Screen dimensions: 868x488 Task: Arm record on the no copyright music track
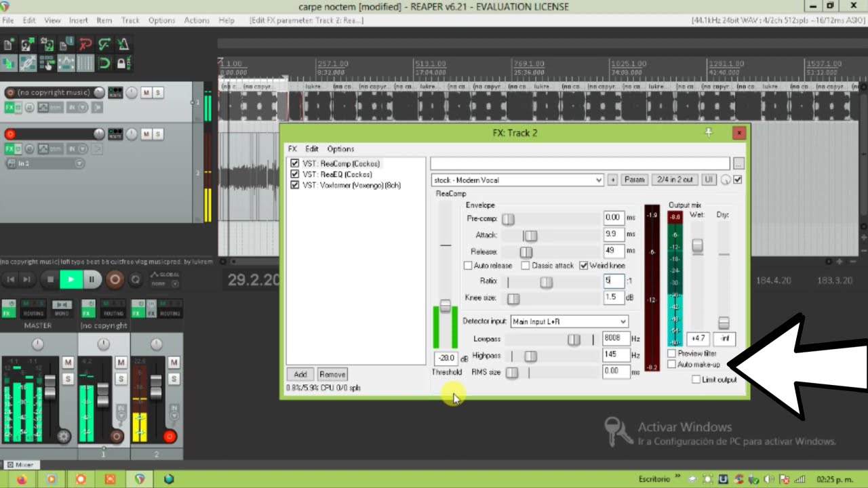9,92
